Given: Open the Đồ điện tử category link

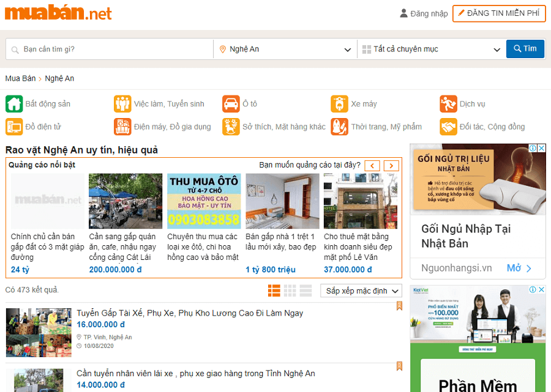Looking at the screenshot, I should 43,127.
